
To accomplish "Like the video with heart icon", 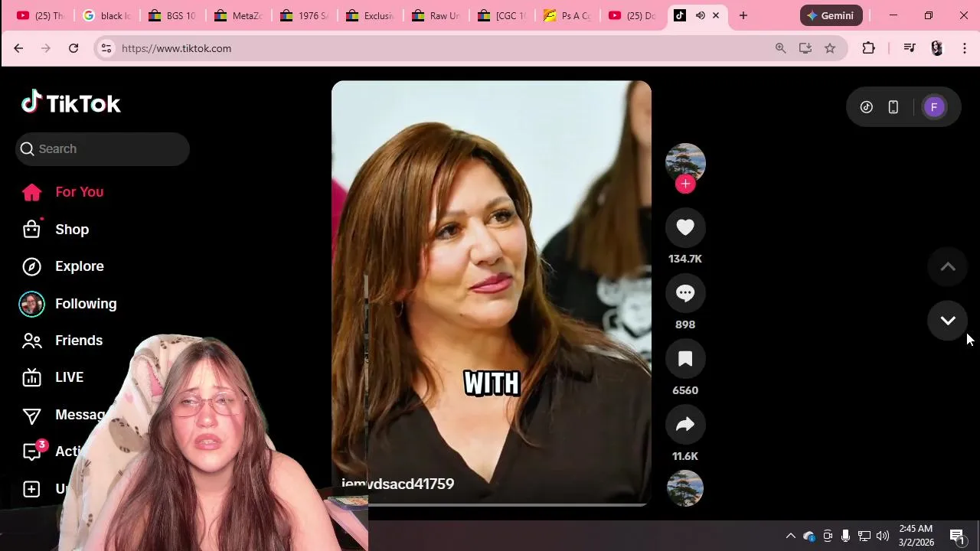I will pos(685,227).
